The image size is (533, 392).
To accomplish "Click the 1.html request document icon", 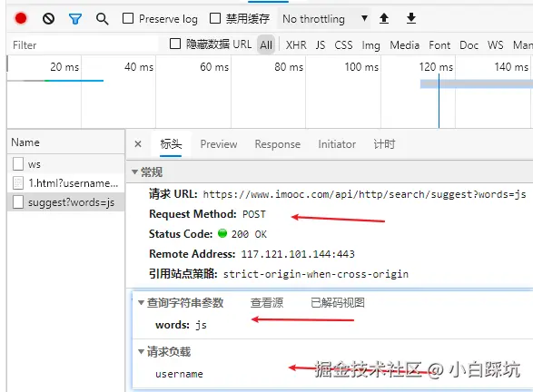I will coord(18,182).
